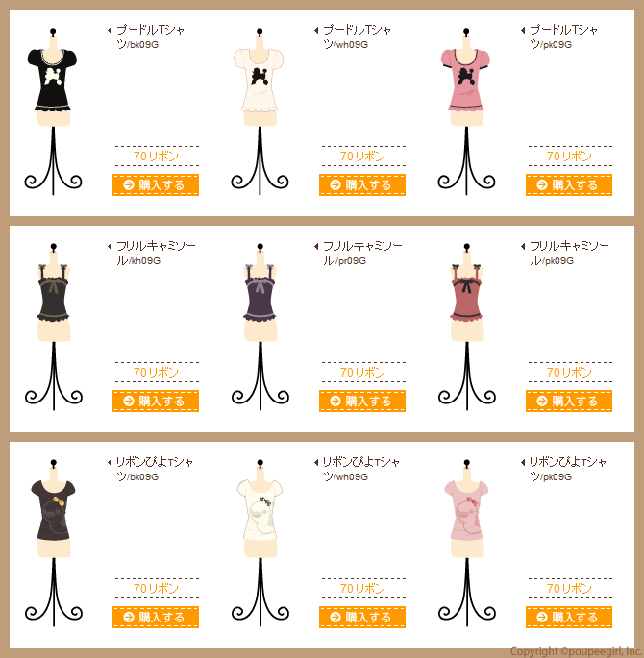Screen dimensions: 644x658
Task: Buy the プードルTシャツ/pk09G item
Action: pyautogui.click(x=568, y=184)
